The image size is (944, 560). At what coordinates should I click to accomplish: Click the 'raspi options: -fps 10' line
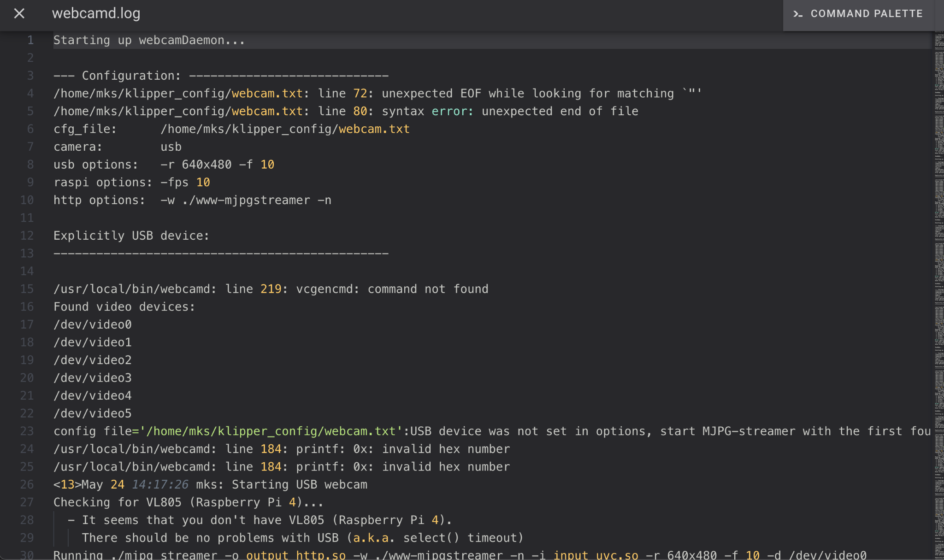[x=132, y=183]
